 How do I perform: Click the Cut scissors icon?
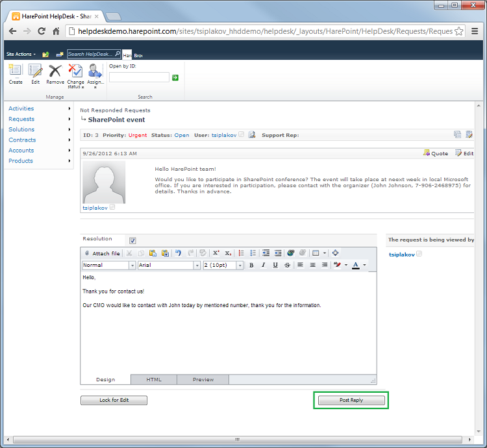tap(129, 253)
